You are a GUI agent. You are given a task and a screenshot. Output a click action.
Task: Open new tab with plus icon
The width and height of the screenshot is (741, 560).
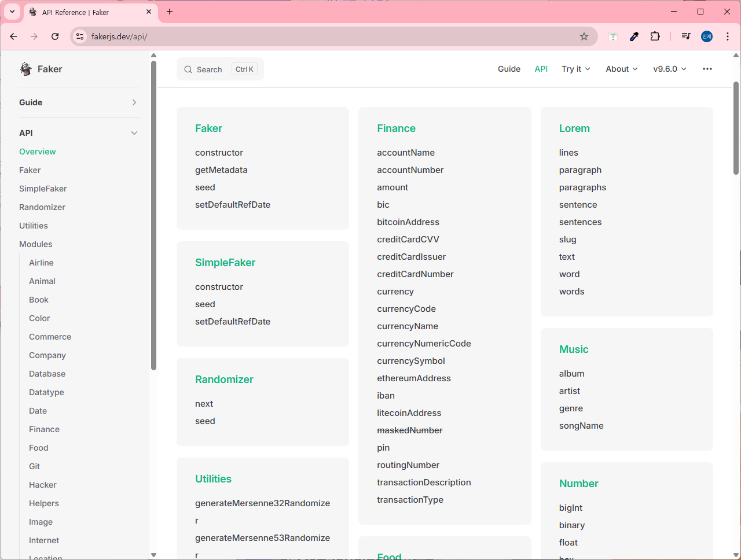pos(170,12)
